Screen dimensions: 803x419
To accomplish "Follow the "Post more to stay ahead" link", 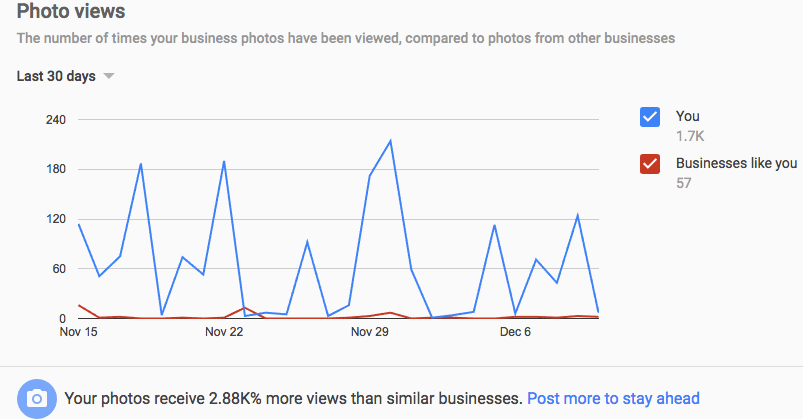I will point(613,398).
